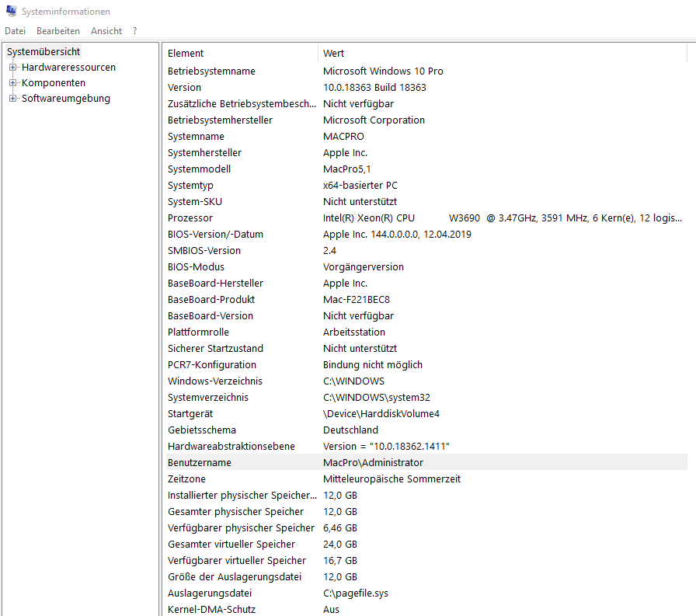Viewport: 696px width, 616px height.
Task: Select the BaseBoard-Version row
Action: point(426,316)
